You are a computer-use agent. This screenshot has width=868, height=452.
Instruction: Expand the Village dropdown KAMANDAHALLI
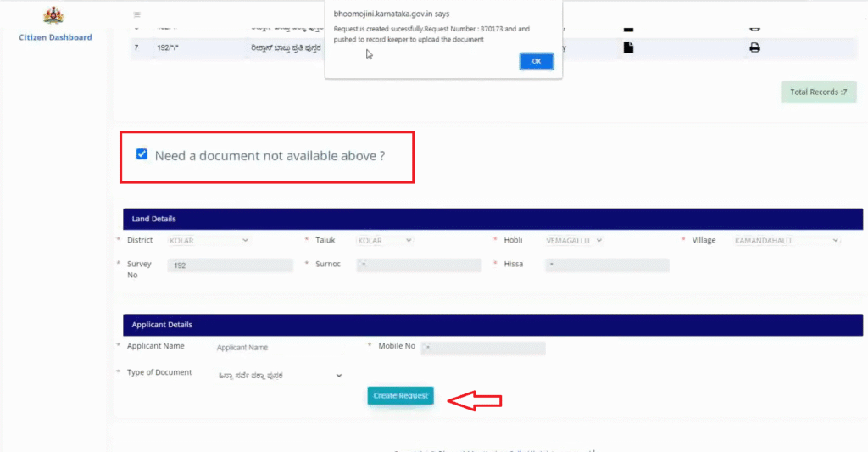click(786, 240)
